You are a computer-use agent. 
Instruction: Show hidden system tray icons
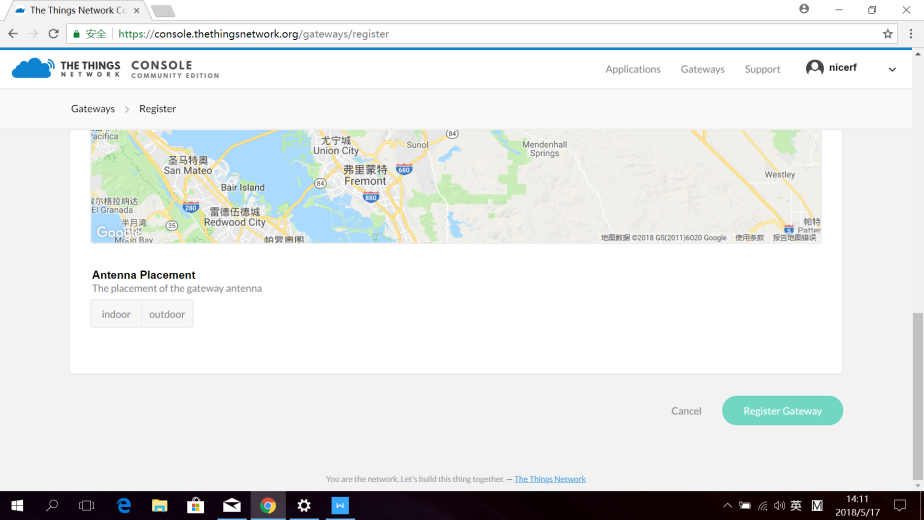[x=727, y=506]
